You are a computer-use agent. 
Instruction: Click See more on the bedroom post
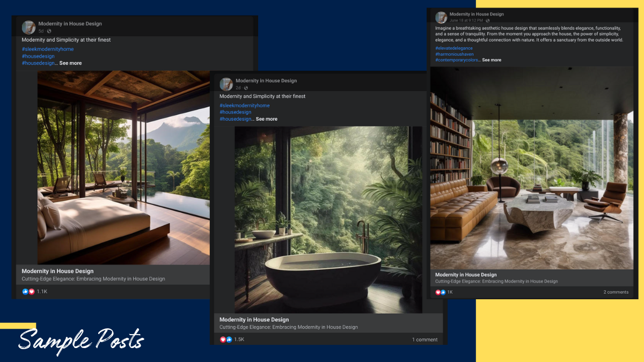pyautogui.click(x=70, y=63)
